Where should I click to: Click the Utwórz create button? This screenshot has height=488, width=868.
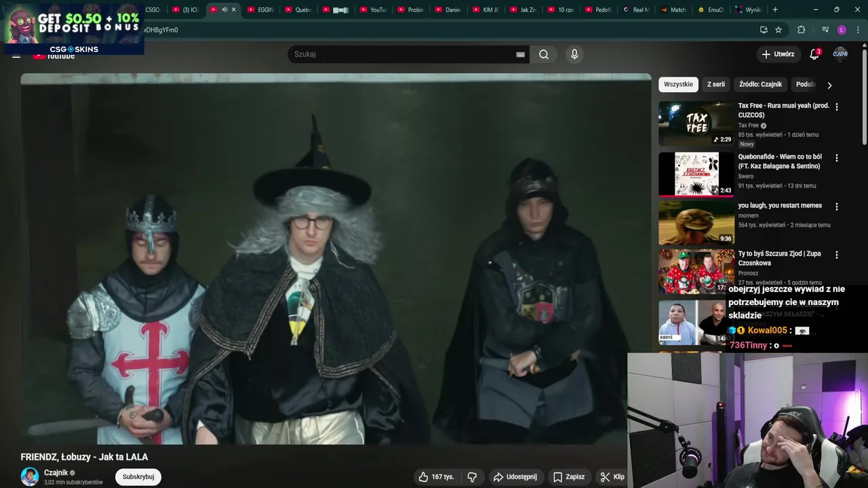[777, 54]
